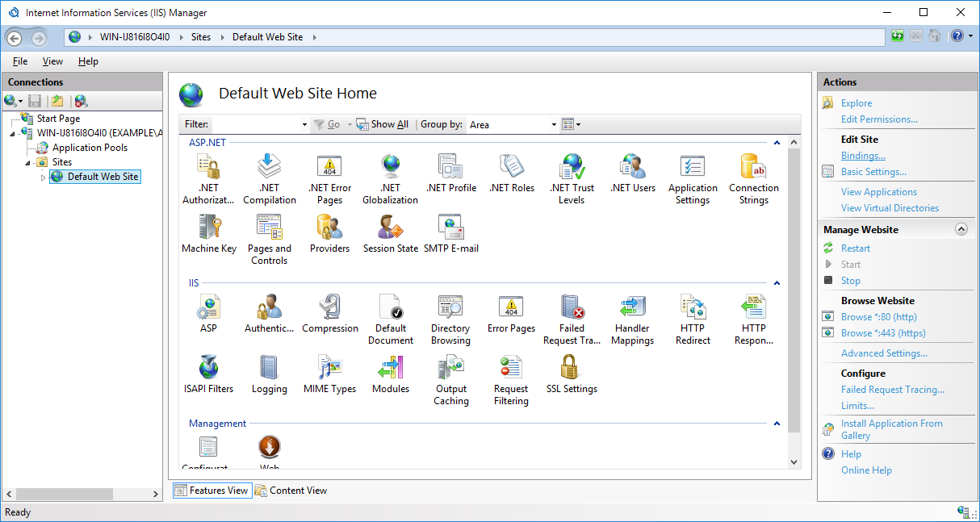The image size is (980, 522).
Task: Open .NET Compilation feature
Action: 270,179
